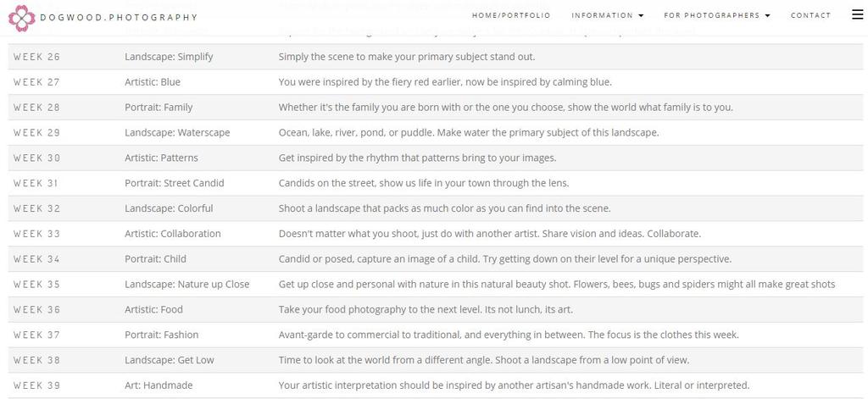Open the Contact menu item
The width and height of the screenshot is (868, 399).
(x=810, y=15)
